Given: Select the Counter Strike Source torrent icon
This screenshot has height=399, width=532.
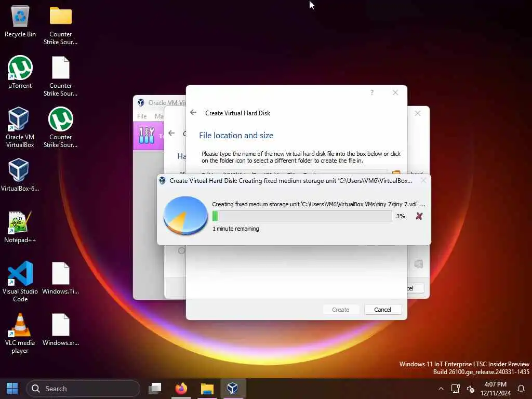Looking at the screenshot, I should coord(60,127).
